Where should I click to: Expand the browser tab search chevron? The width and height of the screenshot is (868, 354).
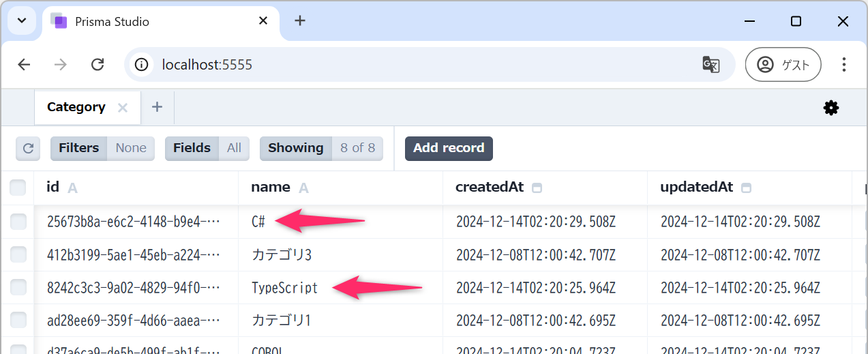[x=22, y=21]
